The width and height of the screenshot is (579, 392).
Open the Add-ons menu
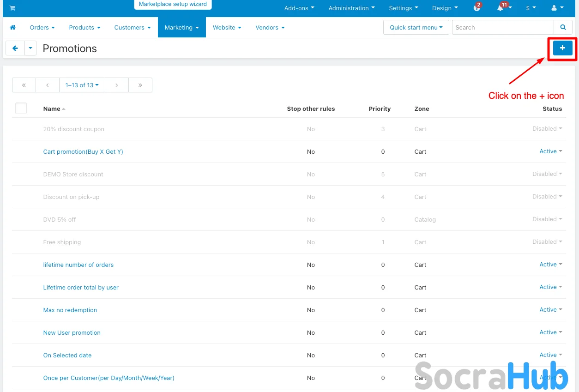point(299,8)
